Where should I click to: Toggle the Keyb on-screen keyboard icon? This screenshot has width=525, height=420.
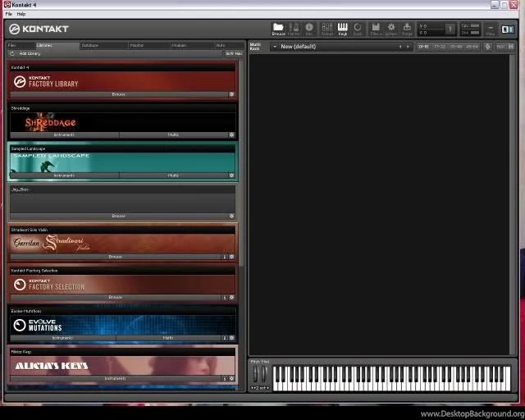pyautogui.click(x=343, y=30)
